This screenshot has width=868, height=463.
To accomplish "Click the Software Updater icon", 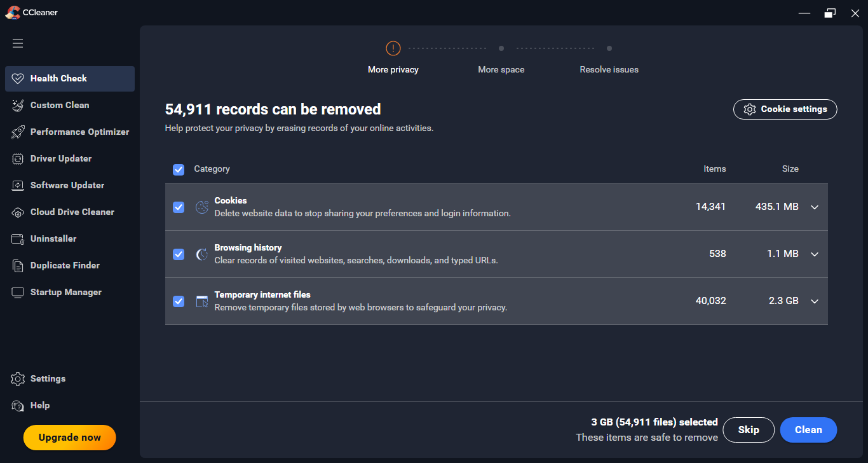I will (18, 186).
